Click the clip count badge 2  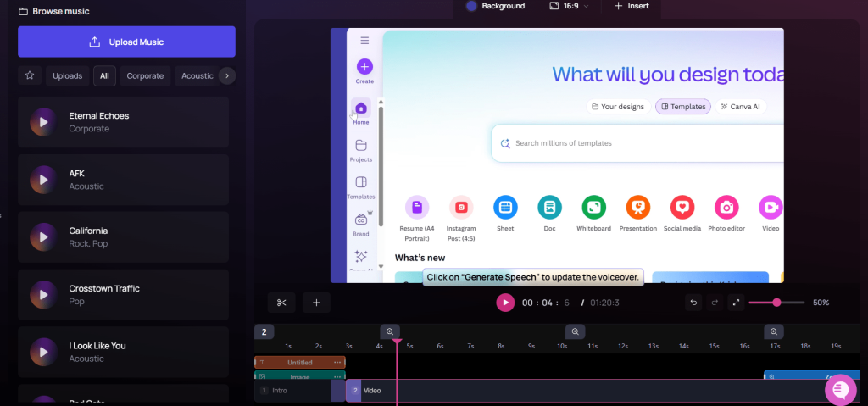click(264, 331)
